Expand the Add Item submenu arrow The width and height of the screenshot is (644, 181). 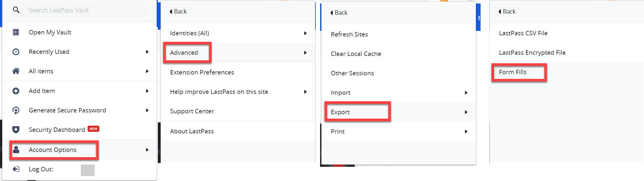pos(147,91)
